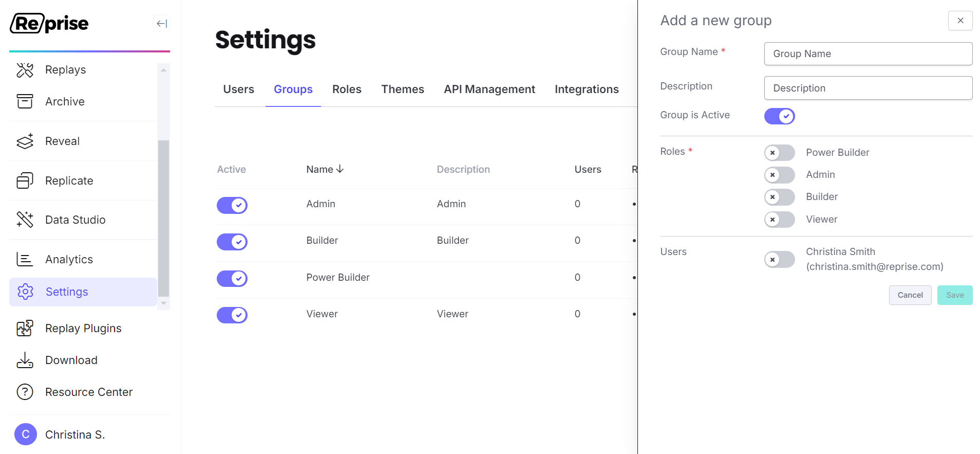Click the Admin group name cell
The image size is (980, 454).
pyautogui.click(x=321, y=204)
